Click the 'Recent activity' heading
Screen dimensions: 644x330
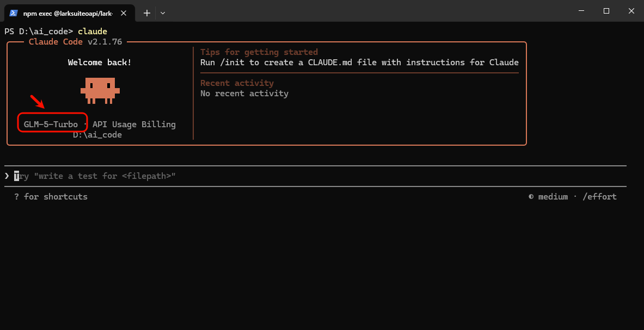(x=237, y=83)
